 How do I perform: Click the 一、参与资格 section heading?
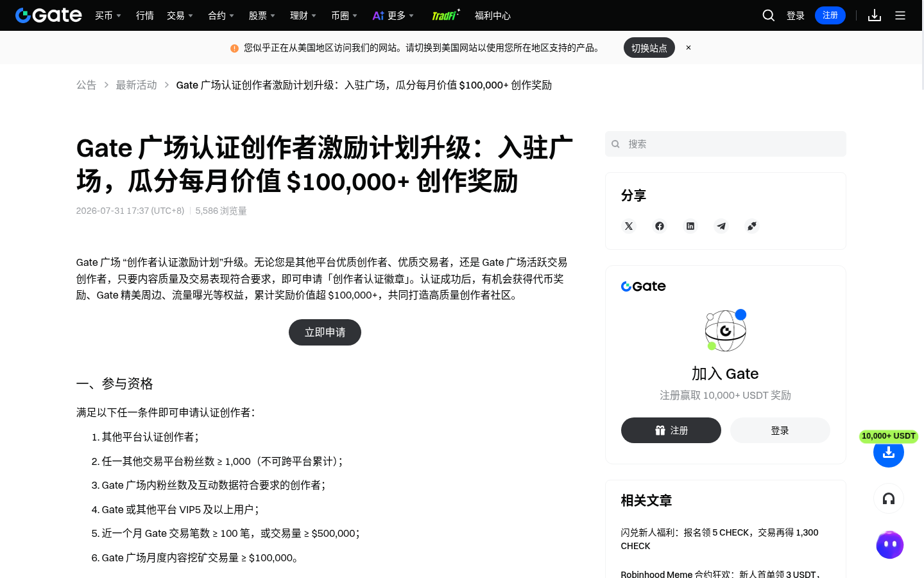click(115, 383)
